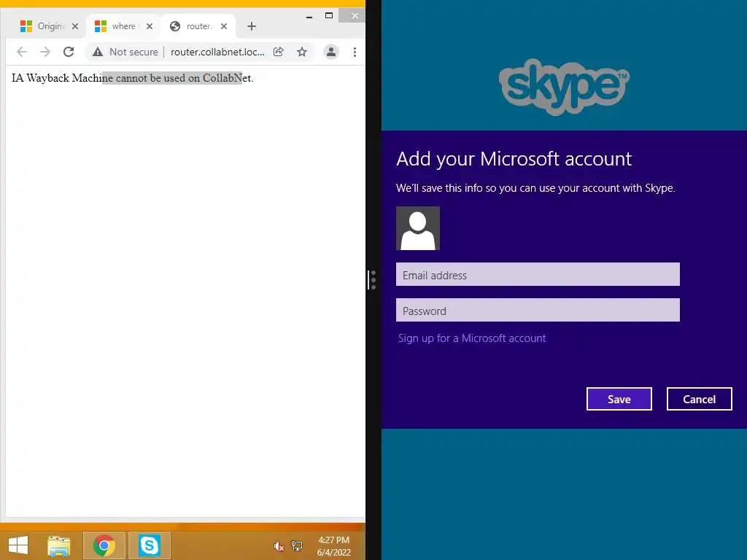Click the Skype taskbar icon

coord(149,545)
